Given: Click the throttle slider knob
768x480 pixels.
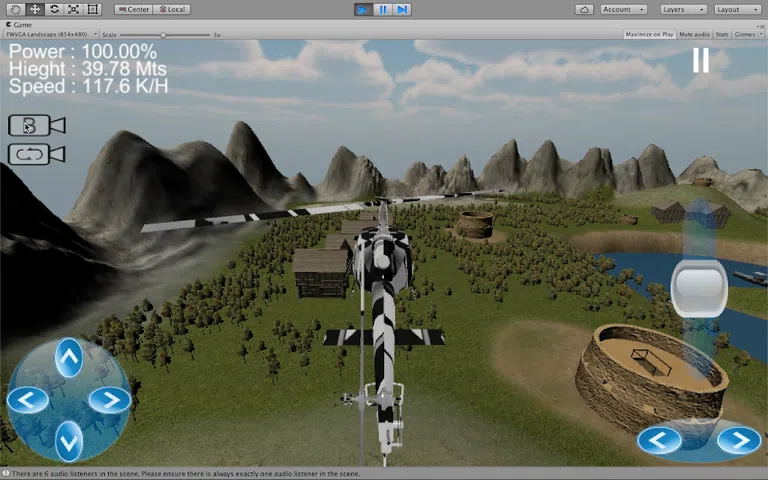Looking at the screenshot, I should [x=699, y=288].
